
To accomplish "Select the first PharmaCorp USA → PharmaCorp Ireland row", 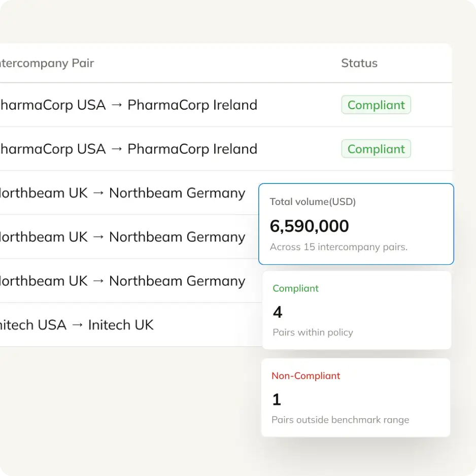I will click(x=128, y=105).
